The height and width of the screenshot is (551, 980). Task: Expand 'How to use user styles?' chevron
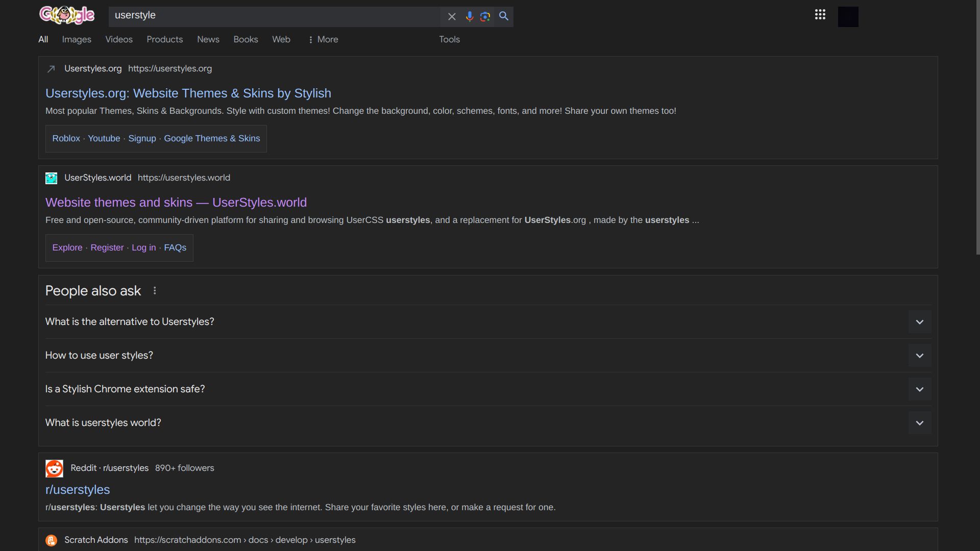coord(920,356)
